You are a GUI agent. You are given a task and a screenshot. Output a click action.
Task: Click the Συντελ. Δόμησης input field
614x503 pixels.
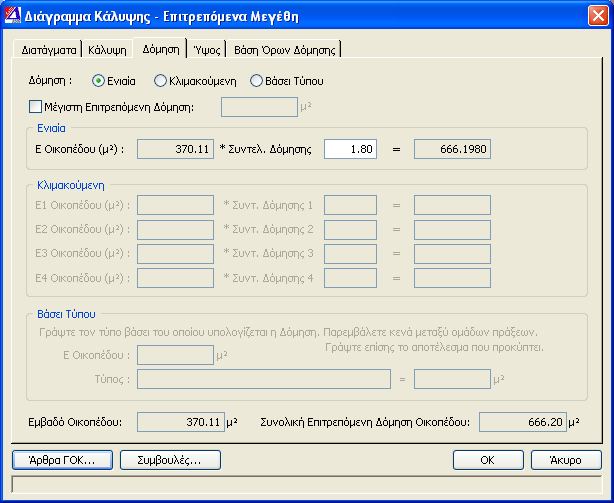pyautogui.click(x=349, y=149)
